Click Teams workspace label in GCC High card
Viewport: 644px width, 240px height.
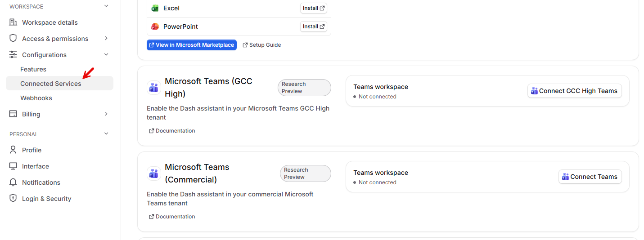(x=381, y=87)
